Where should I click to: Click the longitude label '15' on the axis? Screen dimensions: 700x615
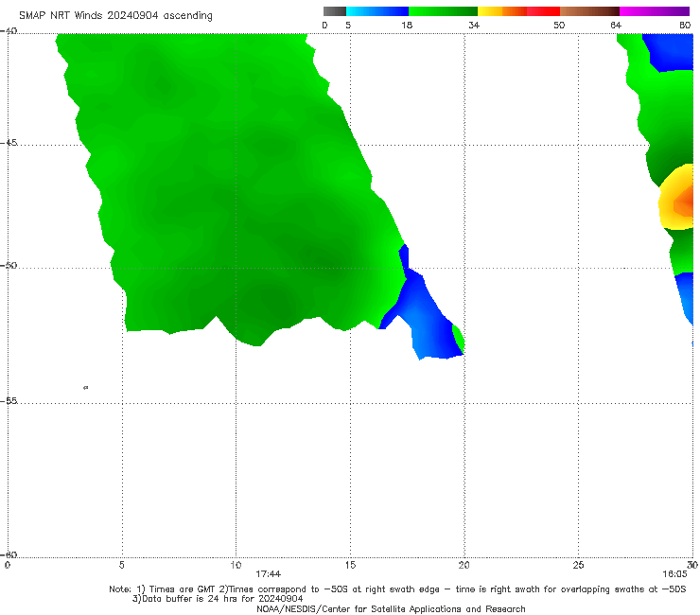coord(350,566)
